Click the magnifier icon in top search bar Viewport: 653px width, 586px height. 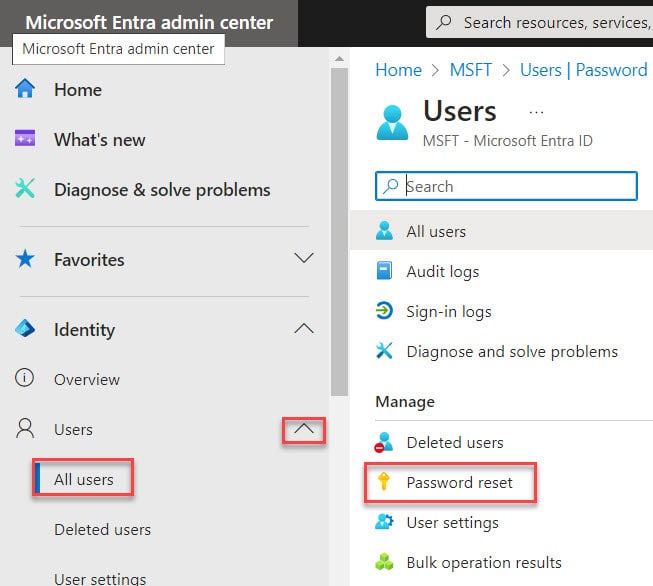pyautogui.click(x=444, y=22)
